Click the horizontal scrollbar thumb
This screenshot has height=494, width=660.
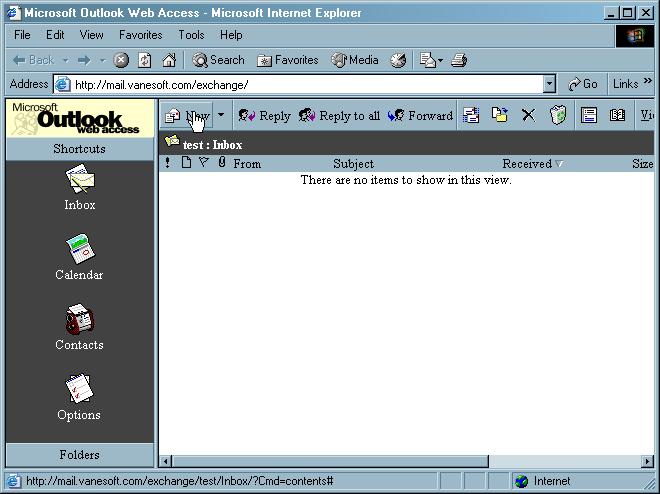click(x=330, y=461)
